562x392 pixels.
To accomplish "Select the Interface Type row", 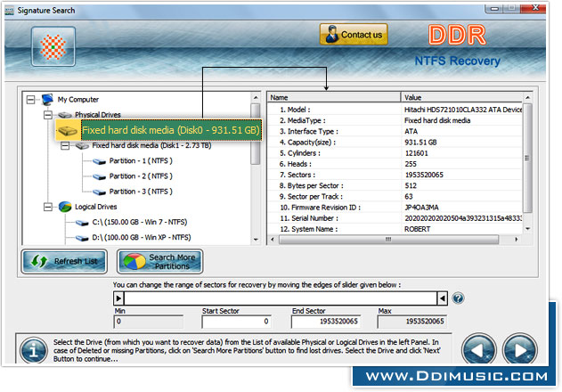I will click(x=395, y=131).
